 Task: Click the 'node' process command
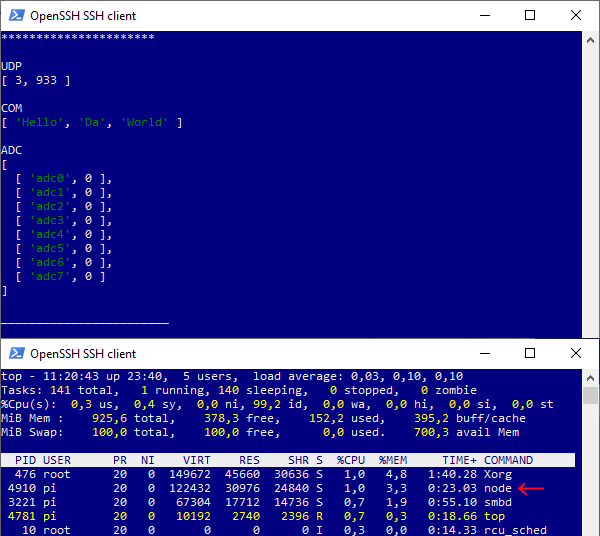tap(498, 488)
